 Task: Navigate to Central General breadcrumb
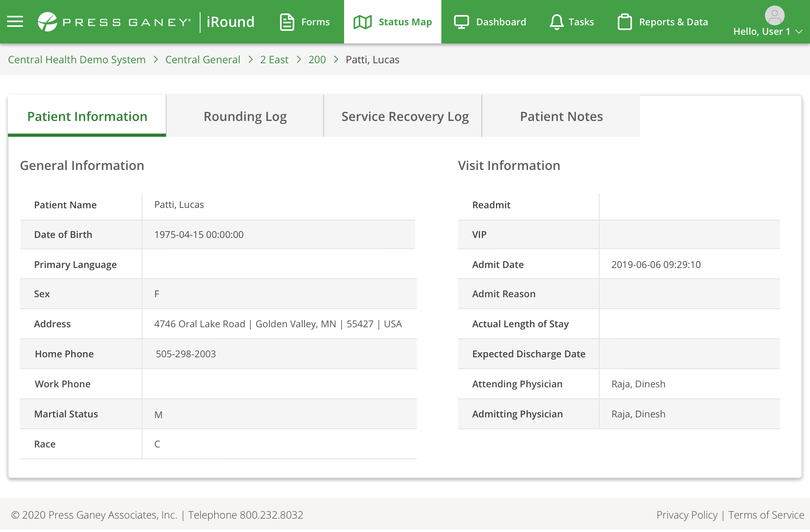point(203,60)
